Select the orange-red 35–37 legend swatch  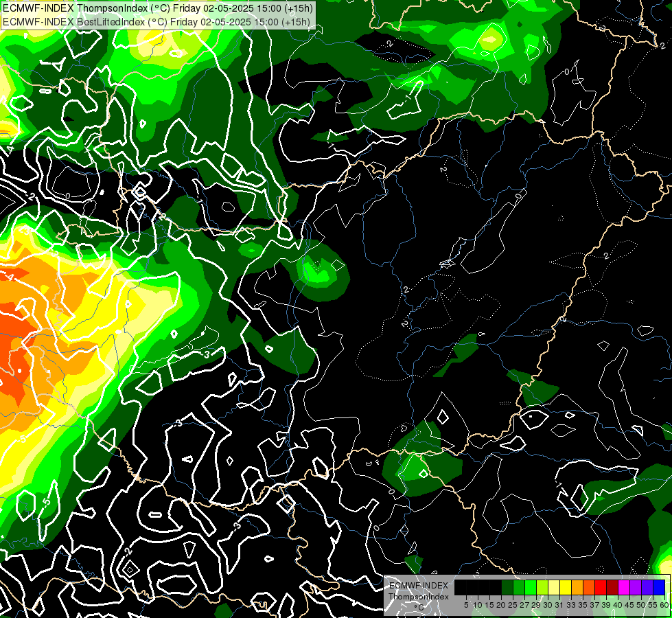tap(589, 587)
